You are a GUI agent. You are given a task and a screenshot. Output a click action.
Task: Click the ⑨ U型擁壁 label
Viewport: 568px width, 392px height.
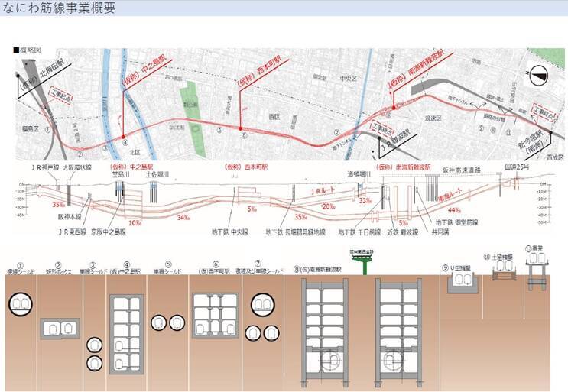[457, 268]
